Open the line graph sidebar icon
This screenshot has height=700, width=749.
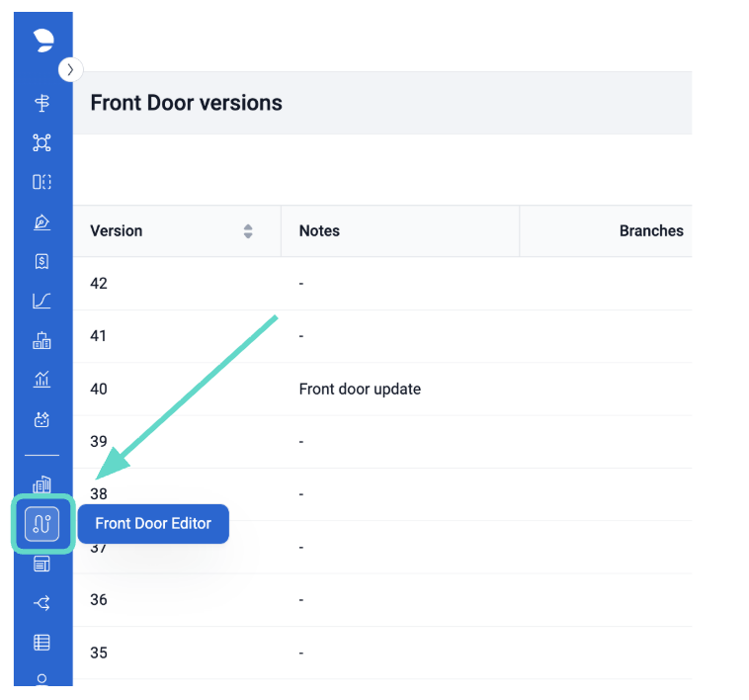[x=42, y=301]
